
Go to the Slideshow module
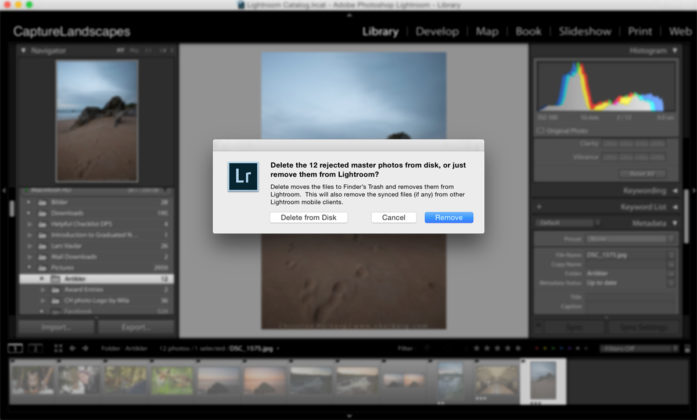[x=585, y=32]
